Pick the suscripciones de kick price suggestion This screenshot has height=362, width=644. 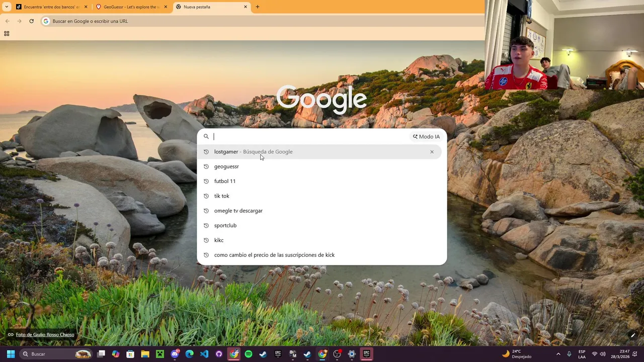tap(319, 255)
